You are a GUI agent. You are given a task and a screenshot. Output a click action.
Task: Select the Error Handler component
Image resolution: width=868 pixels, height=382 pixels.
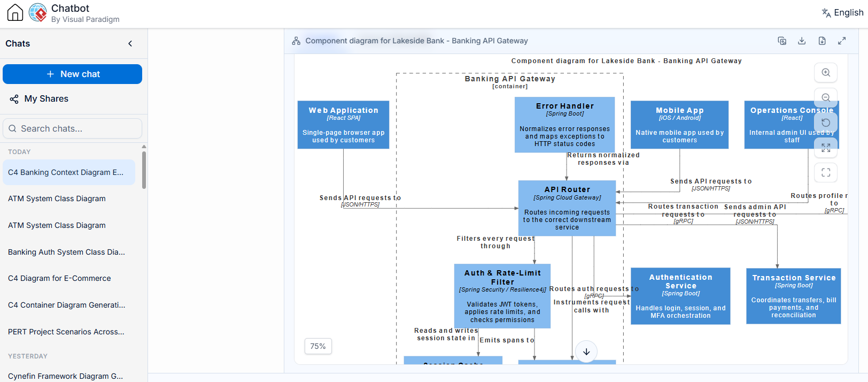click(564, 125)
